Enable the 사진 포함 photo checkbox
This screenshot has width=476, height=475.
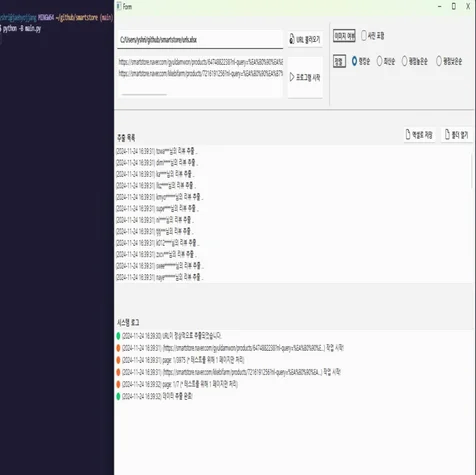point(364,35)
